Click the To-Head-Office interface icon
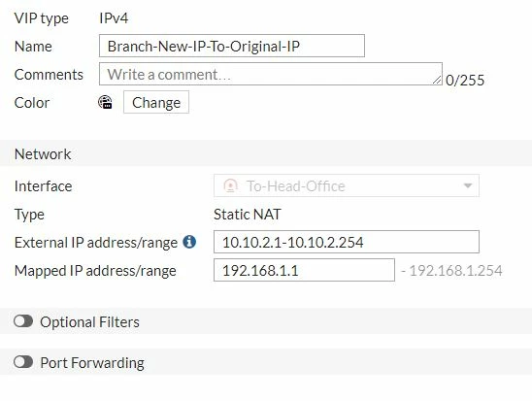Image resolution: width=532 pixels, height=401 pixels. [230, 185]
